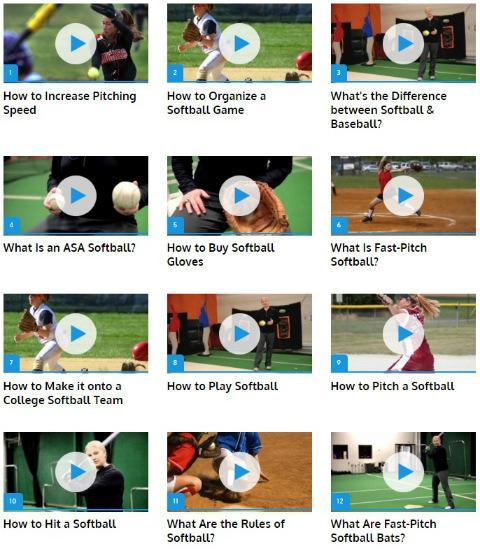Play the Buy Softball Gloves video
Image resolution: width=480 pixels, height=551 pixels.
240,196
